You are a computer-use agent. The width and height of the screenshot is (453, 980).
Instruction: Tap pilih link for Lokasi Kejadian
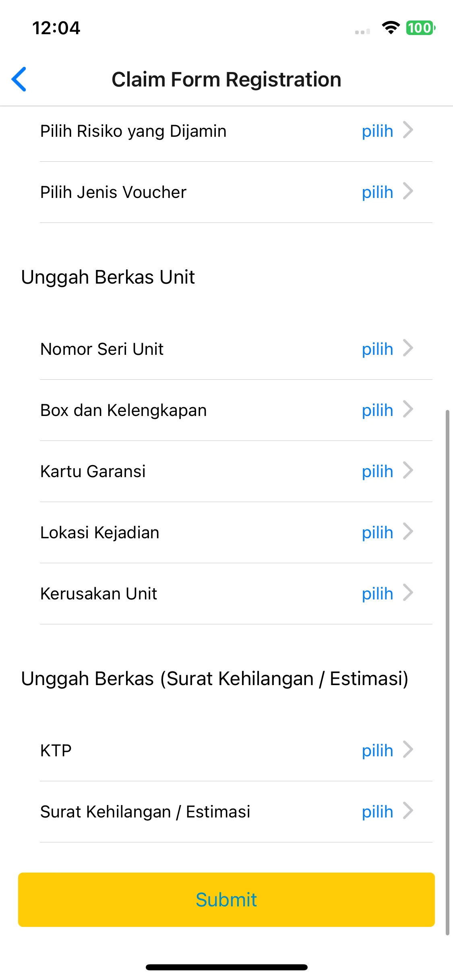pos(377,532)
